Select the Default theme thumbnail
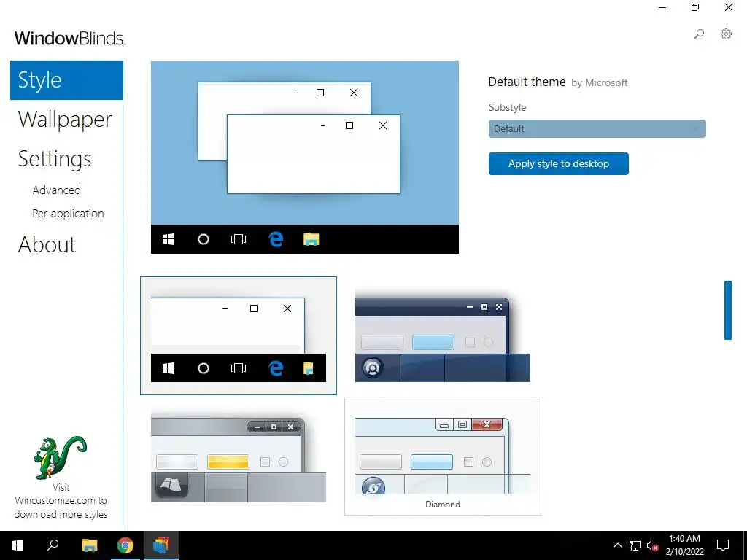This screenshot has height=560, width=747. pyautogui.click(x=239, y=335)
